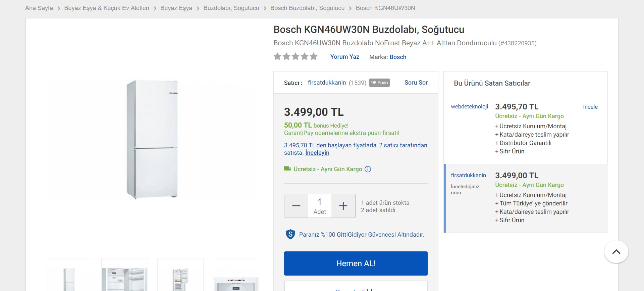Viewport: 644px width, 291px height.
Task: Open the Ana Sayfa breadcrumb
Action: tap(39, 8)
